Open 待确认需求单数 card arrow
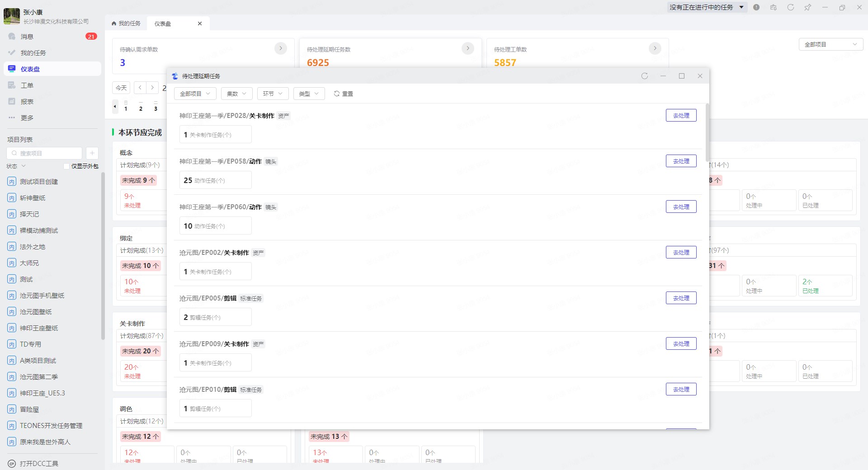 (281, 48)
